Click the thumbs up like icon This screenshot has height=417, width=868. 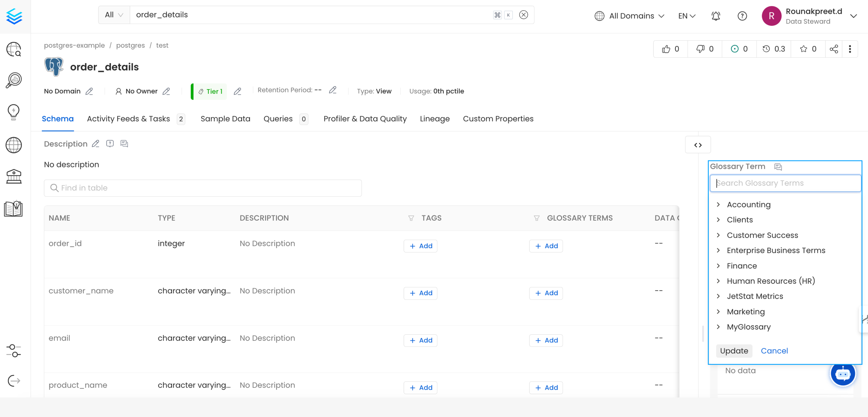[666, 49]
